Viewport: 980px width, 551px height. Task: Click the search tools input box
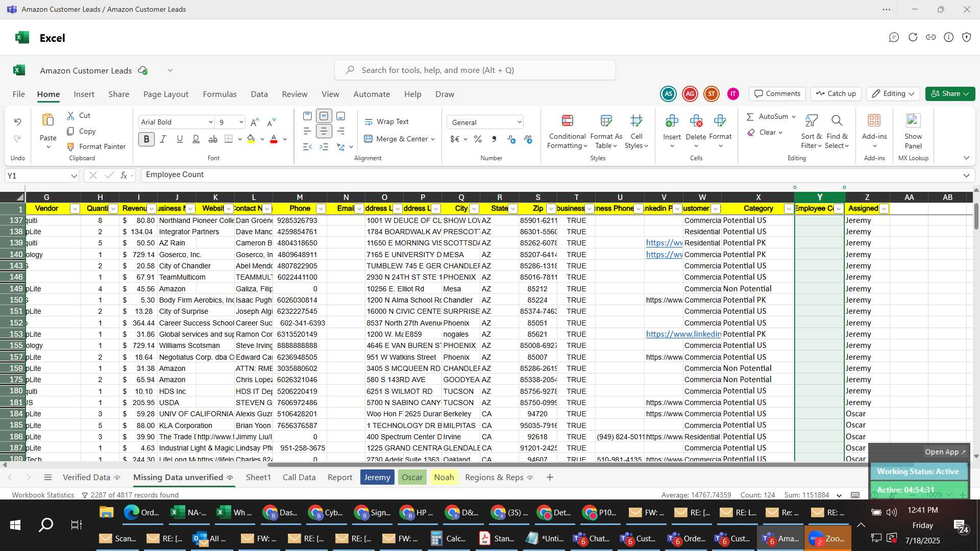475,70
